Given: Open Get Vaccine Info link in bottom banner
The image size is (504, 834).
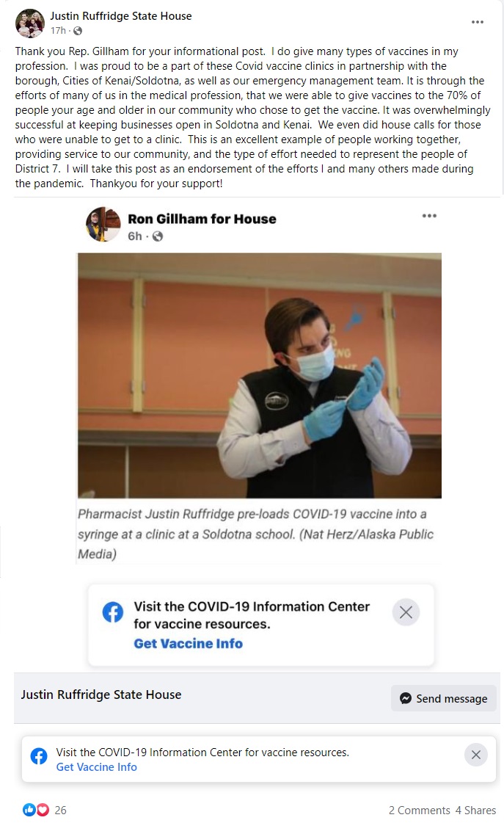Looking at the screenshot, I should tap(97, 767).
